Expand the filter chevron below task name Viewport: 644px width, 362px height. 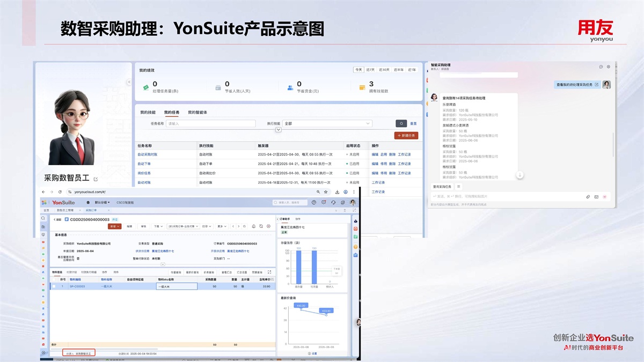[x=278, y=130]
